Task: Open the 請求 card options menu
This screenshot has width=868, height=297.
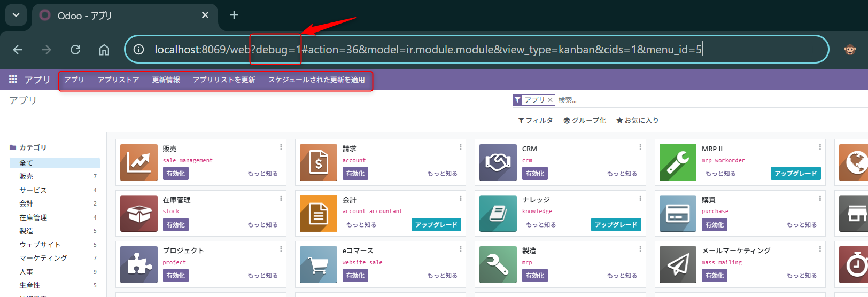Action: 460,147
